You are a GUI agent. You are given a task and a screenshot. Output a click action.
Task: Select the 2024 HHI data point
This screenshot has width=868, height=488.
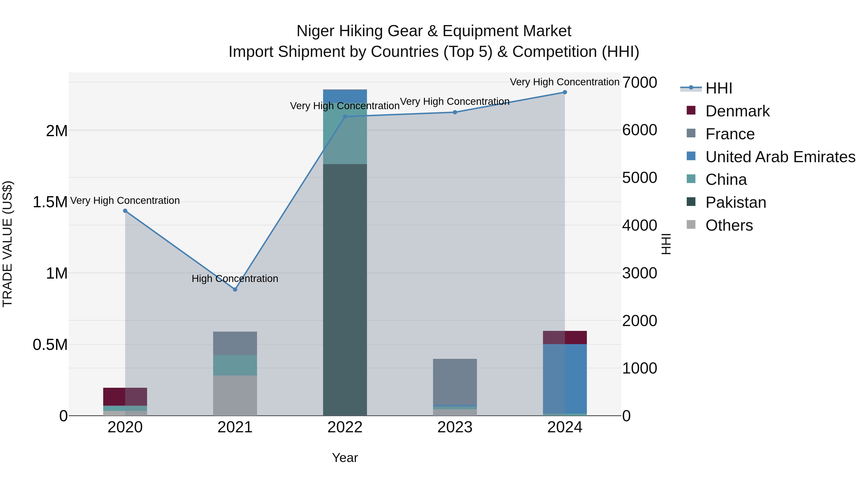pyautogui.click(x=565, y=92)
